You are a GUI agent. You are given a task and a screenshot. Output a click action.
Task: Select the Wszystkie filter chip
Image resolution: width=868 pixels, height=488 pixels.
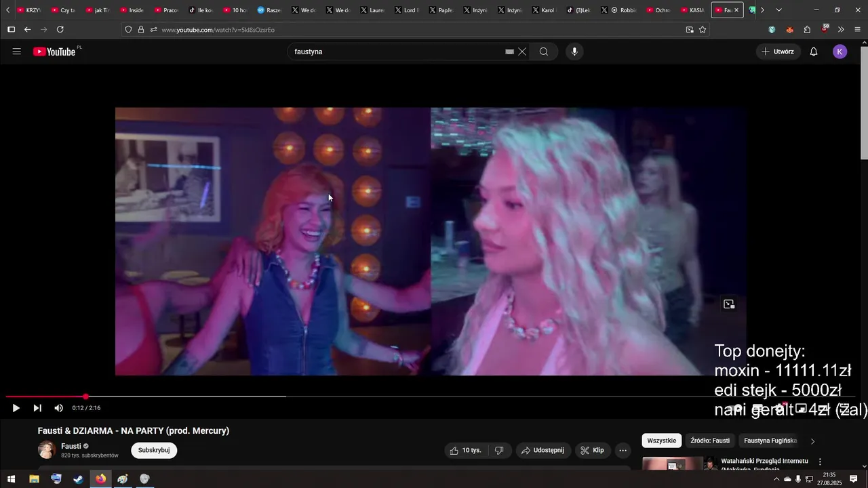pos(661,441)
